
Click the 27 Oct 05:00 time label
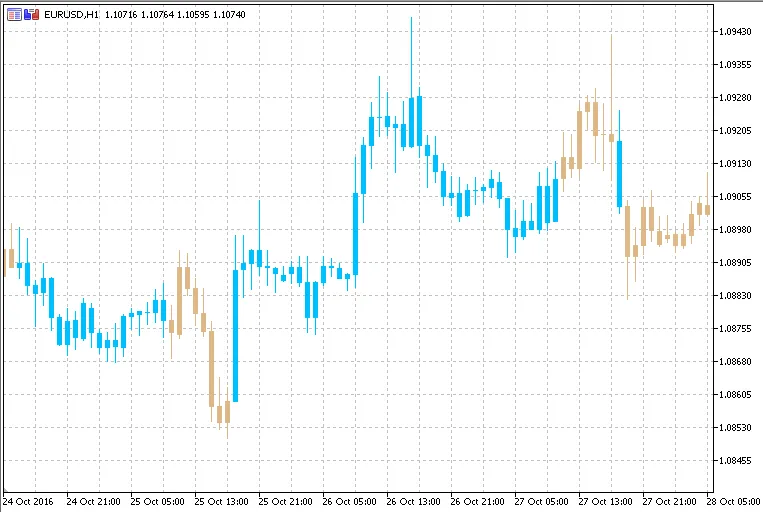tap(540, 500)
